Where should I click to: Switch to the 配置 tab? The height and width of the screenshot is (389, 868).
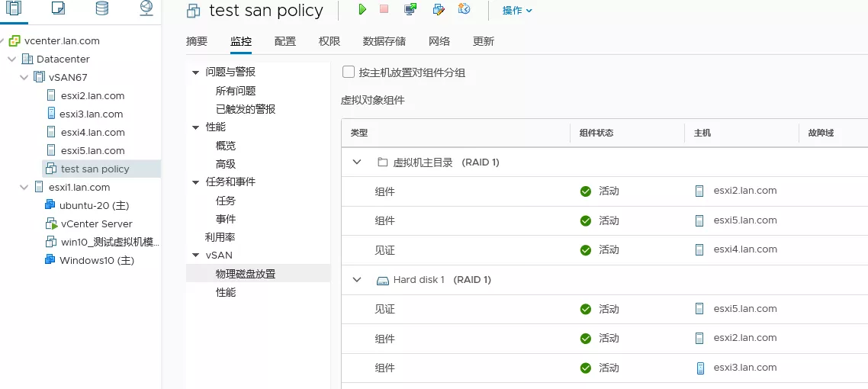pyautogui.click(x=285, y=42)
